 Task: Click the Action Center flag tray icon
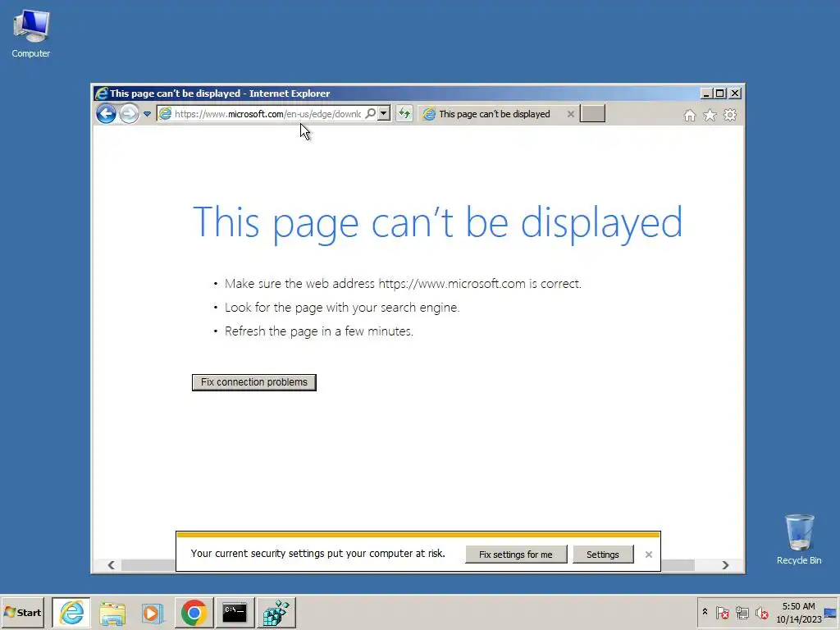pos(722,612)
